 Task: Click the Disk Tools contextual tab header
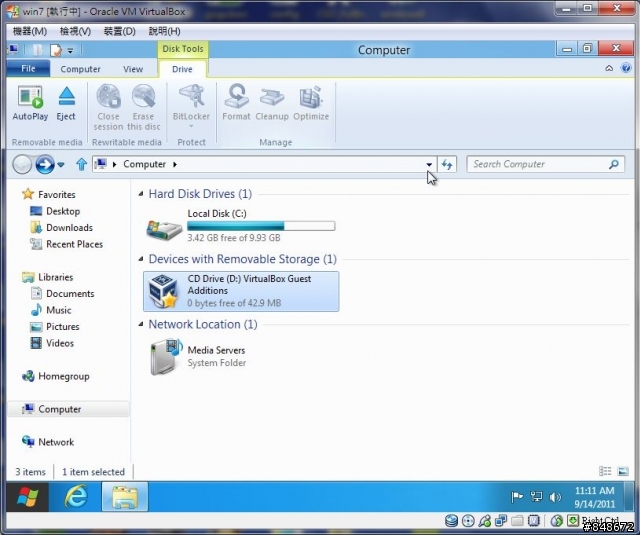click(x=182, y=49)
